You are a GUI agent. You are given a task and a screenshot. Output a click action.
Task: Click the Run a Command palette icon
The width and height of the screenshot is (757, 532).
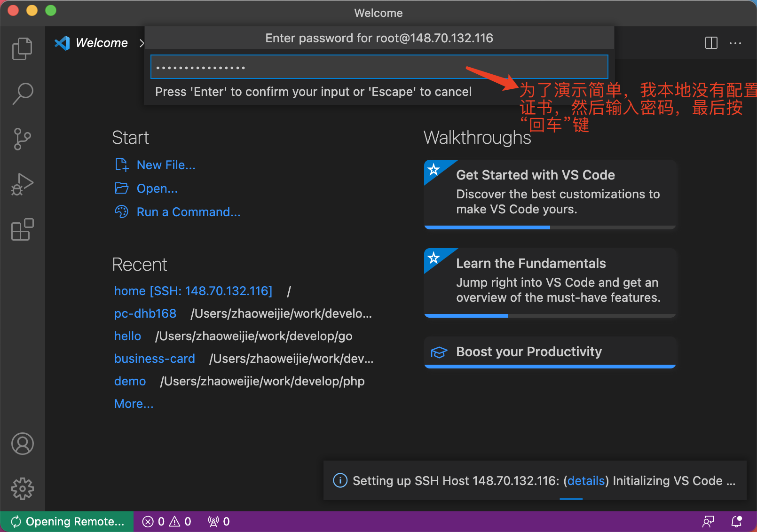(x=122, y=211)
